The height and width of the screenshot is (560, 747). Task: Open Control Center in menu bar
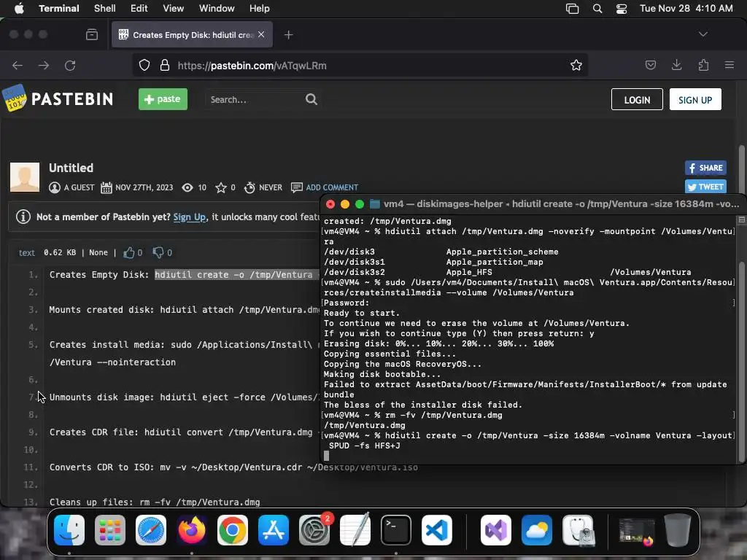tap(622, 9)
